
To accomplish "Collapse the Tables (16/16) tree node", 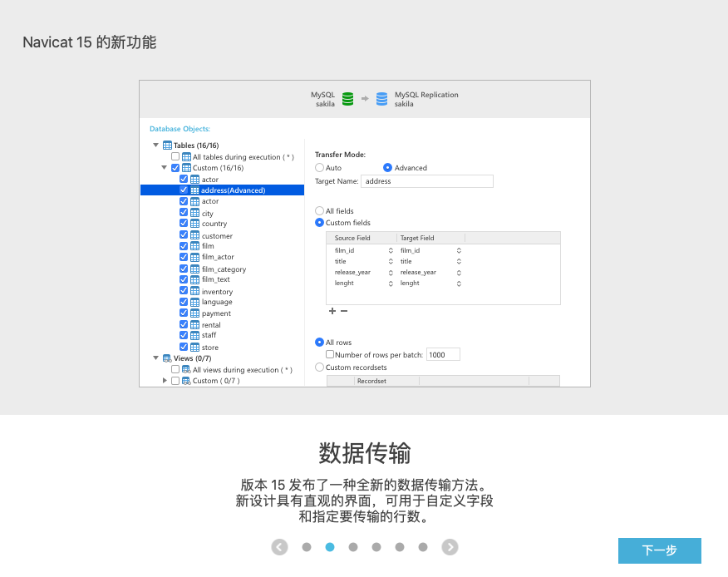I will pyautogui.click(x=156, y=145).
